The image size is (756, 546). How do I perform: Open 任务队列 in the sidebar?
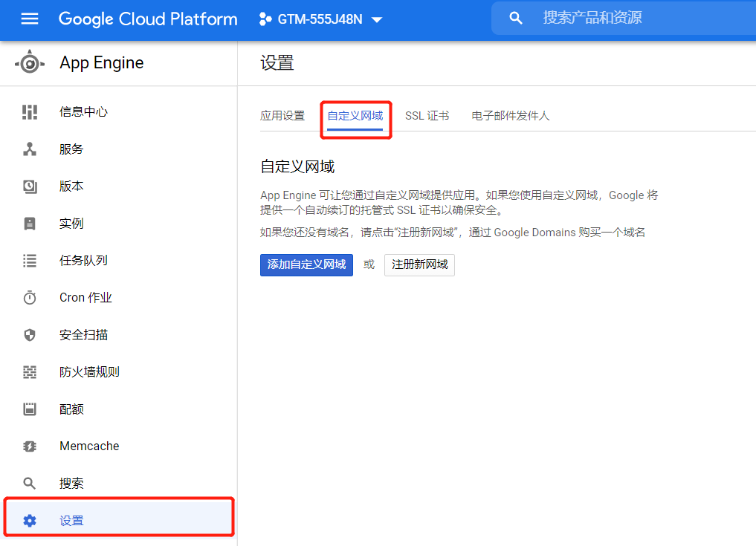point(119,261)
